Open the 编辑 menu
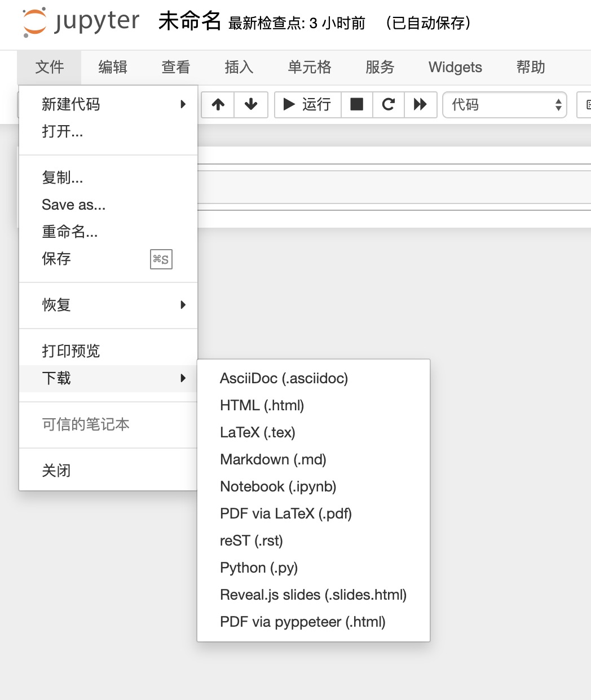 point(113,67)
